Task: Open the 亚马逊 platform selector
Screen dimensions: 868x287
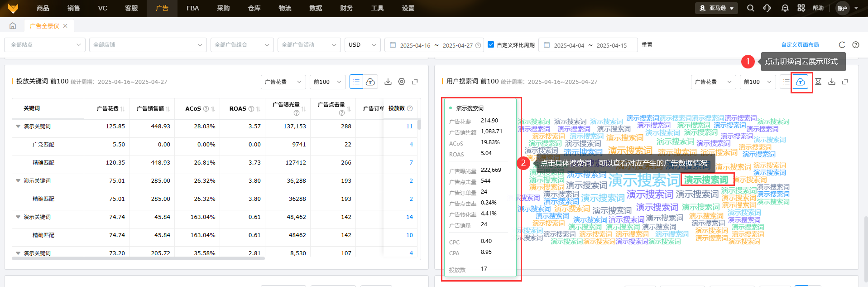Action: click(716, 8)
